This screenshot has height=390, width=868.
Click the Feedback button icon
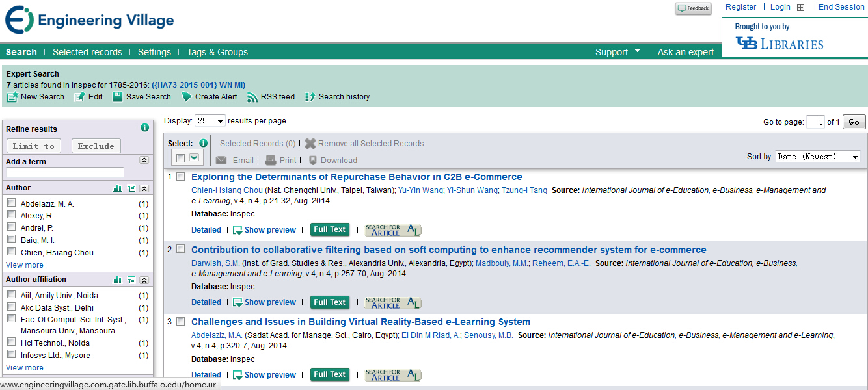coord(693,8)
